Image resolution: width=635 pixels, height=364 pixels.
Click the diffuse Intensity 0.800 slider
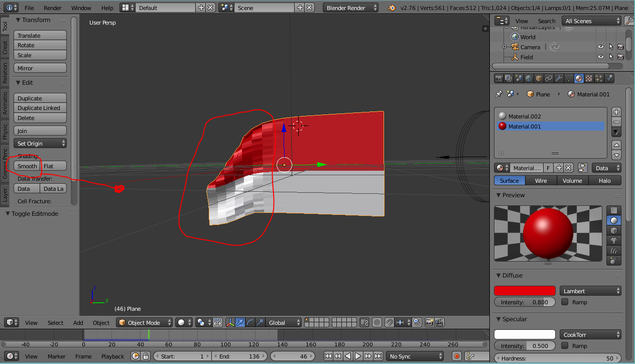(525, 302)
